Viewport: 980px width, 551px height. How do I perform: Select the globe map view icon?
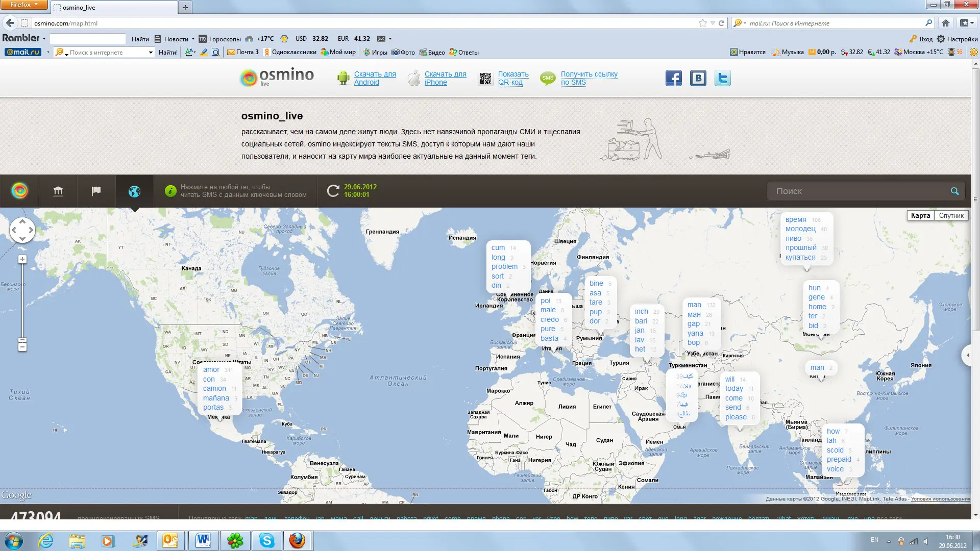[134, 191]
